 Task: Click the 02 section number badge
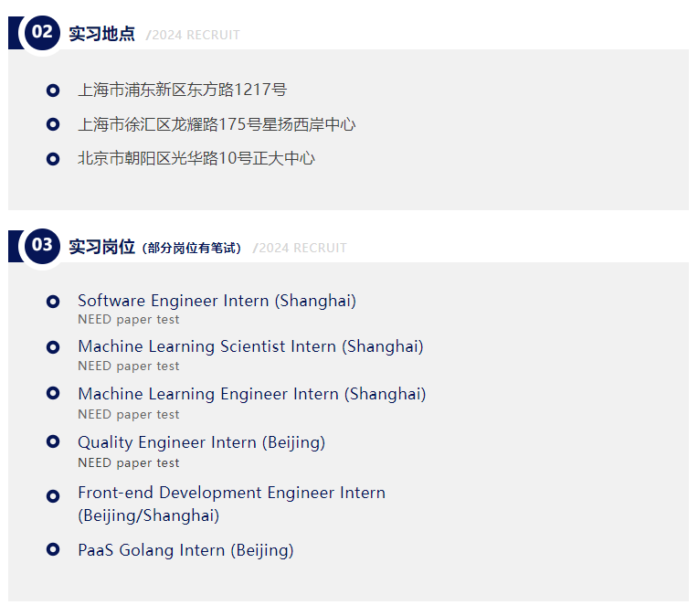click(x=42, y=33)
